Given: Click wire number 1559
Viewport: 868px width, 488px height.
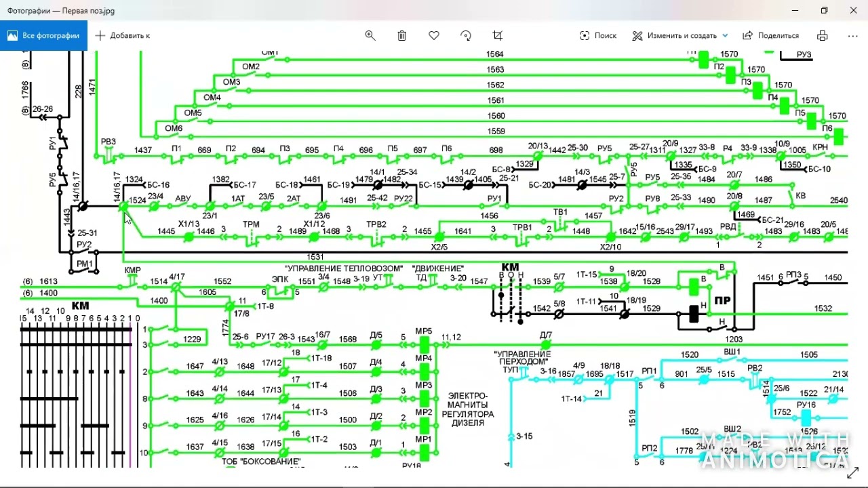Looking at the screenshot, I should coord(496,131).
